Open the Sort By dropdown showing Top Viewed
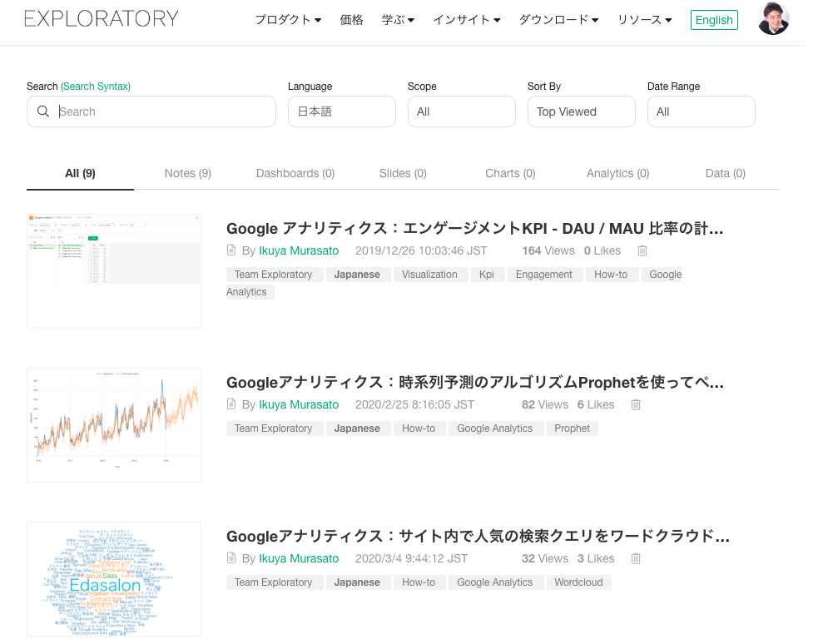 point(581,111)
